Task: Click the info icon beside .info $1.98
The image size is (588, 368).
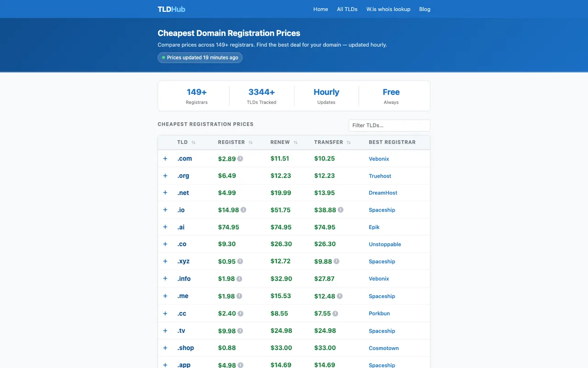Action: pyautogui.click(x=239, y=279)
